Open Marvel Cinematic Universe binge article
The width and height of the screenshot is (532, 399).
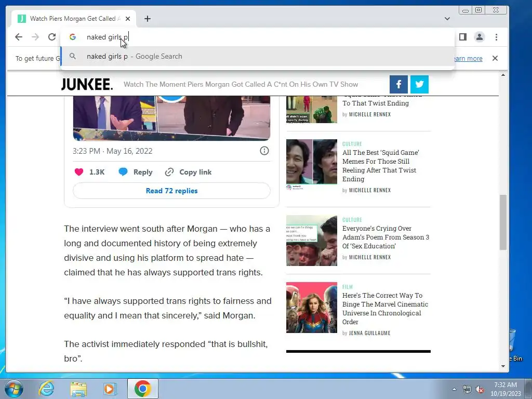click(385, 309)
